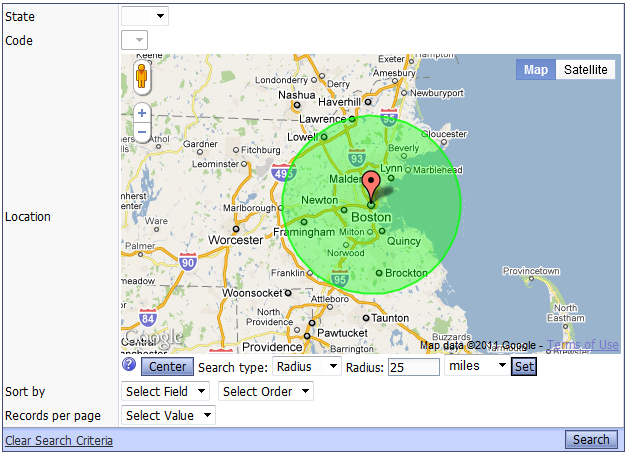Zoom out with the map minus button
Screen dimensions: 628x456
pyautogui.click(x=142, y=132)
